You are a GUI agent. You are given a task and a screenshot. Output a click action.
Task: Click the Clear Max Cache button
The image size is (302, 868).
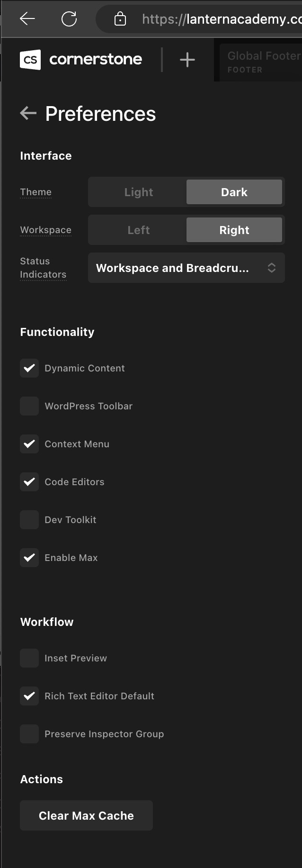pyautogui.click(x=86, y=815)
